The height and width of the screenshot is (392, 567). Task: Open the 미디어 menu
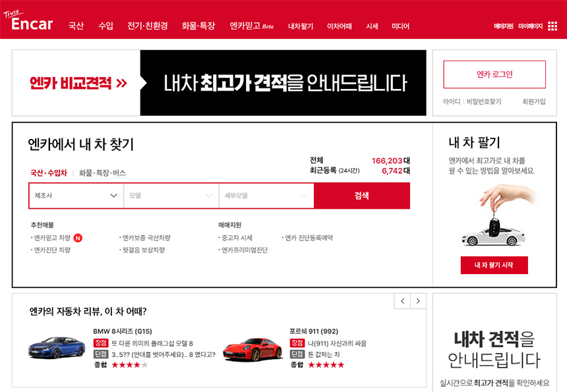pyautogui.click(x=401, y=26)
